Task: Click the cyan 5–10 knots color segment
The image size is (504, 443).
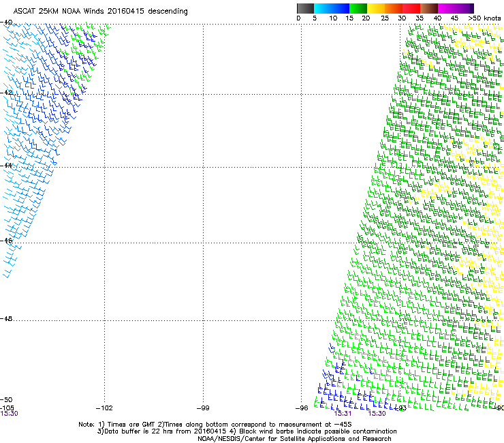Action: click(323, 8)
